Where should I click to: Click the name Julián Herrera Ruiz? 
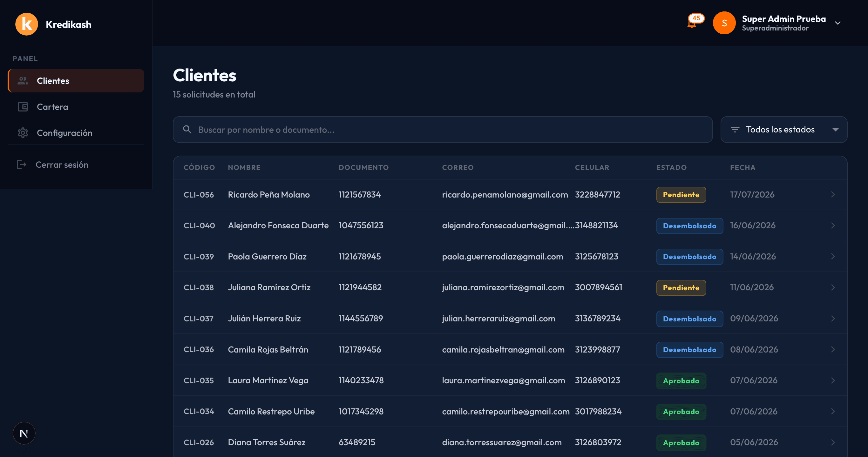[264, 318]
